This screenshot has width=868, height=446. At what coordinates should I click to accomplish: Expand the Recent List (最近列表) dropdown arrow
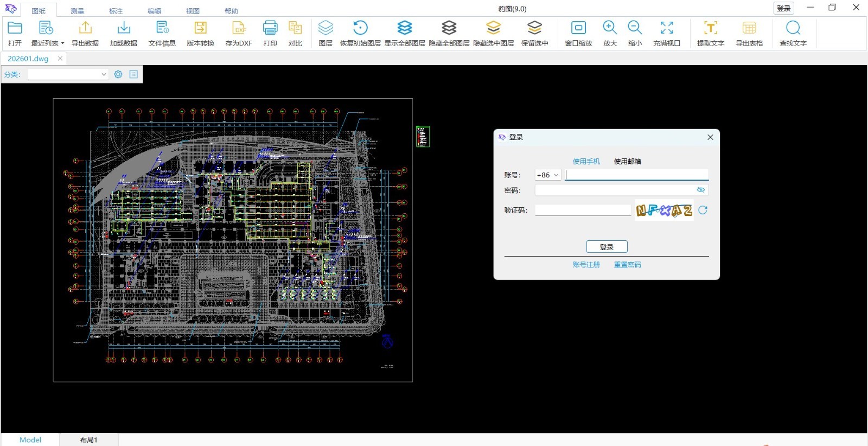click(62, 43)
